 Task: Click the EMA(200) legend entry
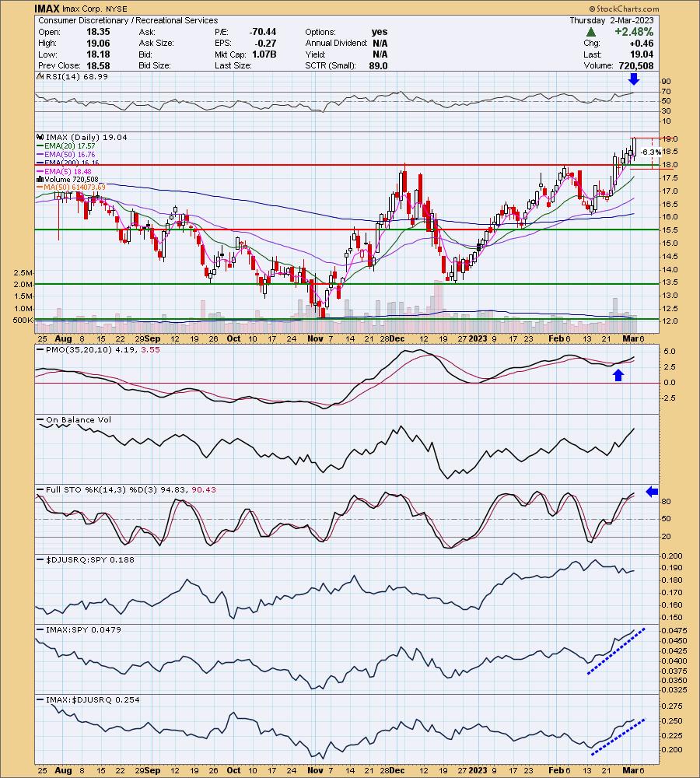click(72, 163)
